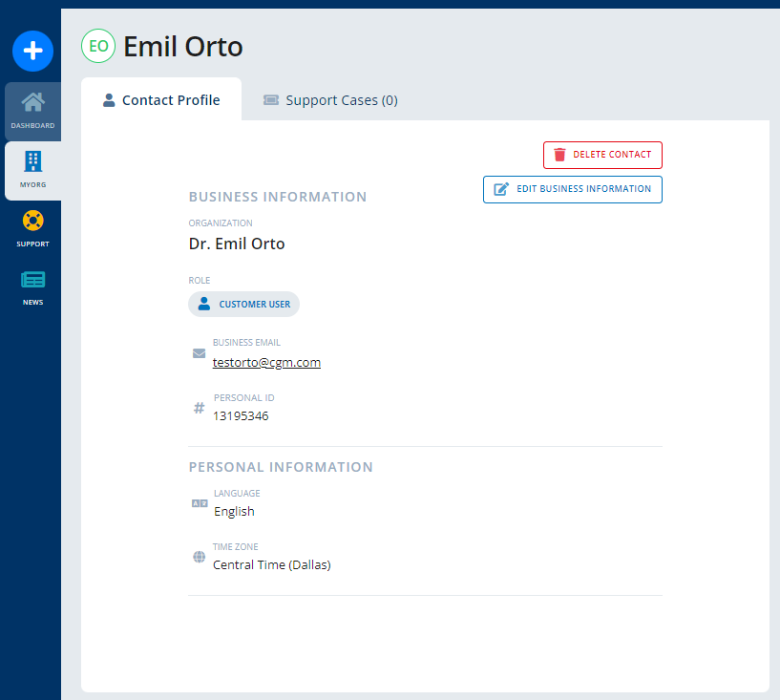The image size is (780, 700).
Task: Click the globe icon beside Time Zone
Action: [198, 556]
